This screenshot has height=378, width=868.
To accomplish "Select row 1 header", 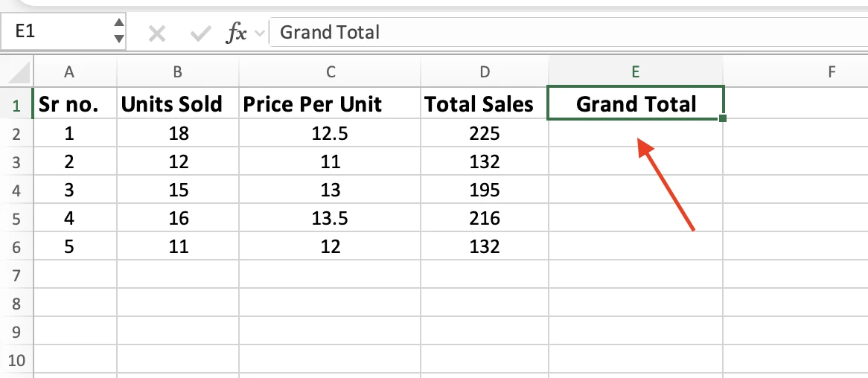I will (16, 105).
